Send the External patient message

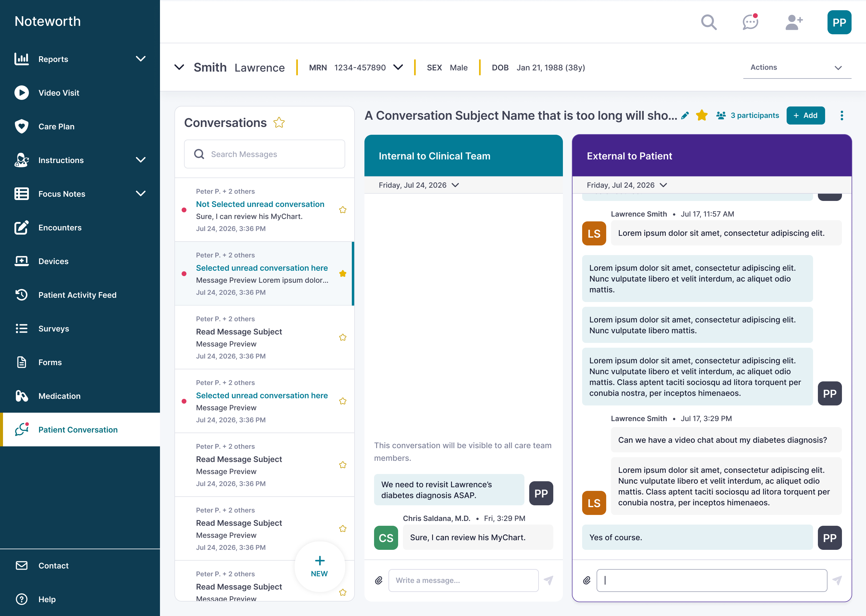coord(837,580)
